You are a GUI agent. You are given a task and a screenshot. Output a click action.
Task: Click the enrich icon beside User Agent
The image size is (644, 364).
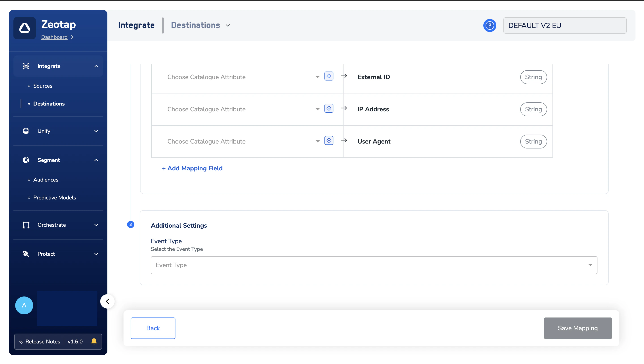(x=329, y=141)
